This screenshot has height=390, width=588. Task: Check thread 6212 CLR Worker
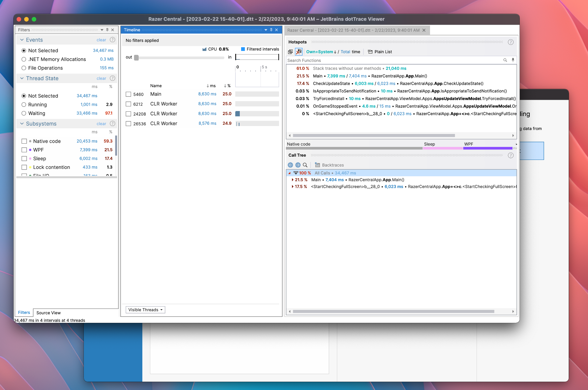pos(128,104)
